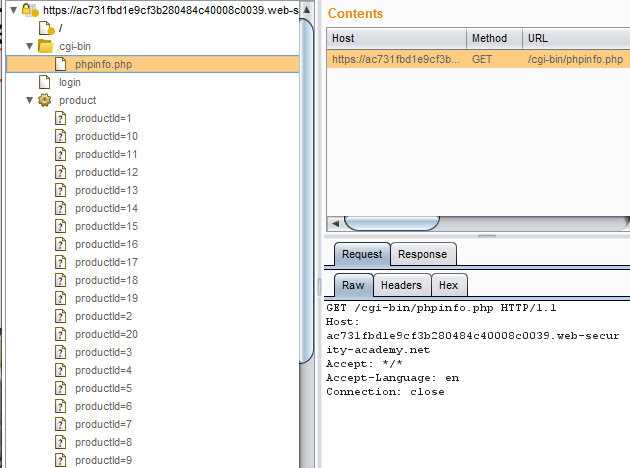Screen dimensions: 630x468
Task: Click the question-mark file icon for productId=18
Action: click(x=61, y=280)
